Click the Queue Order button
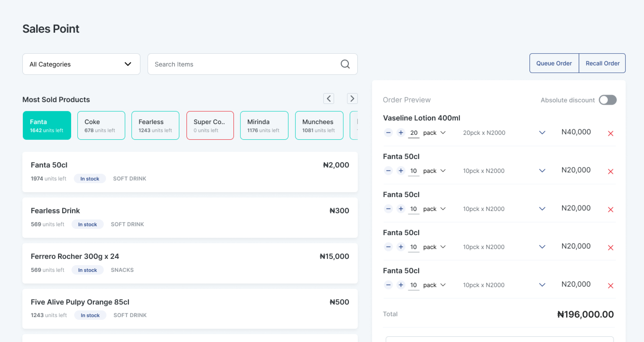 click(x=554, y=63)
